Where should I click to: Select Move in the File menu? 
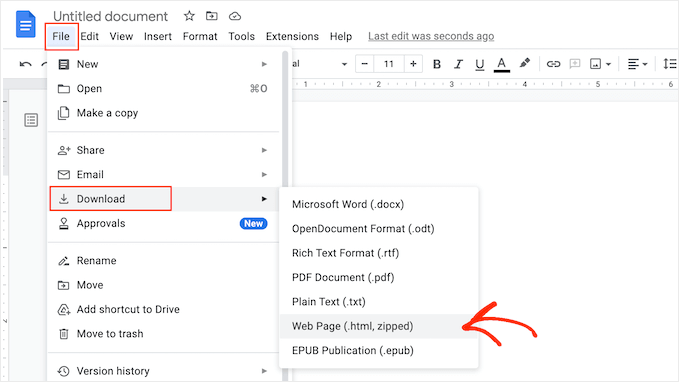tap(163, 285)
